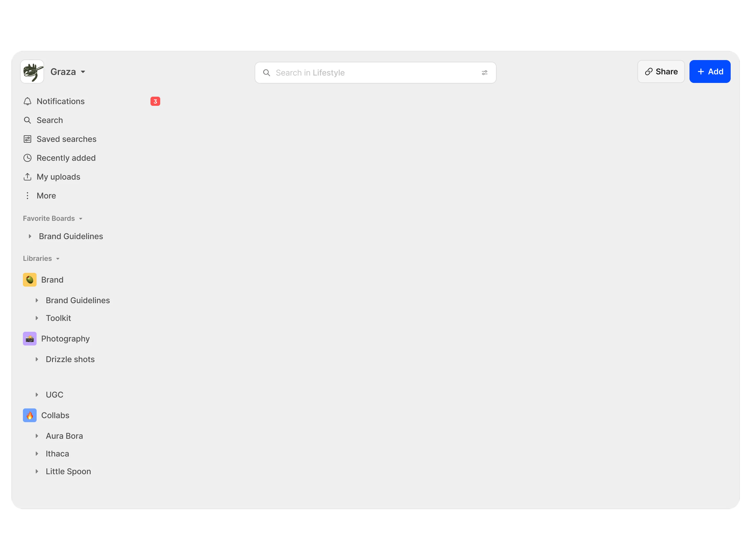Expand the Drizzle shots board
The height and width of the screenshot is (560, 751).
37,359
